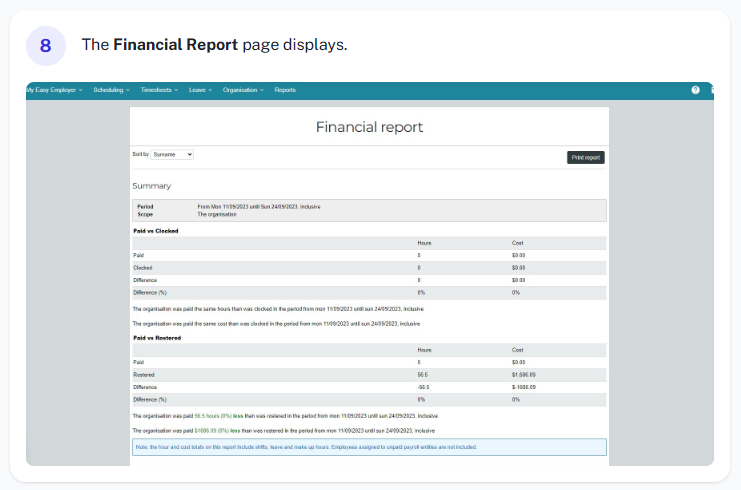The width and height of the screenshot is (741, 490).
Task: Click Hours column header in Paid vs Clocked
Action: coord(424,243)
